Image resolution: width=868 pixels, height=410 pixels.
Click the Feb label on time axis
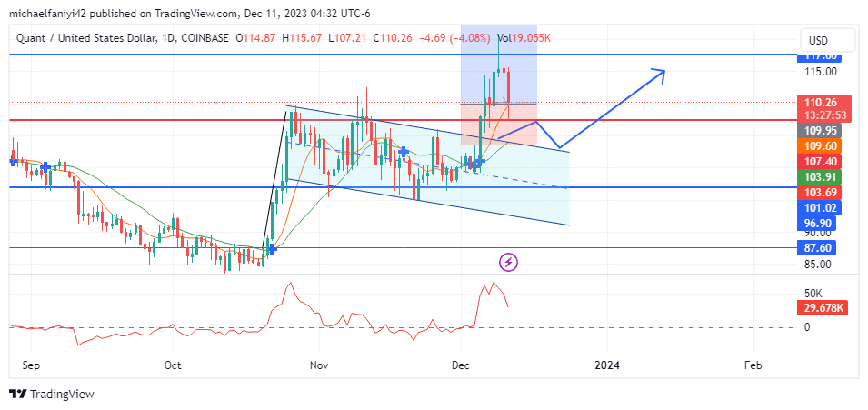(x=753, y=365)
